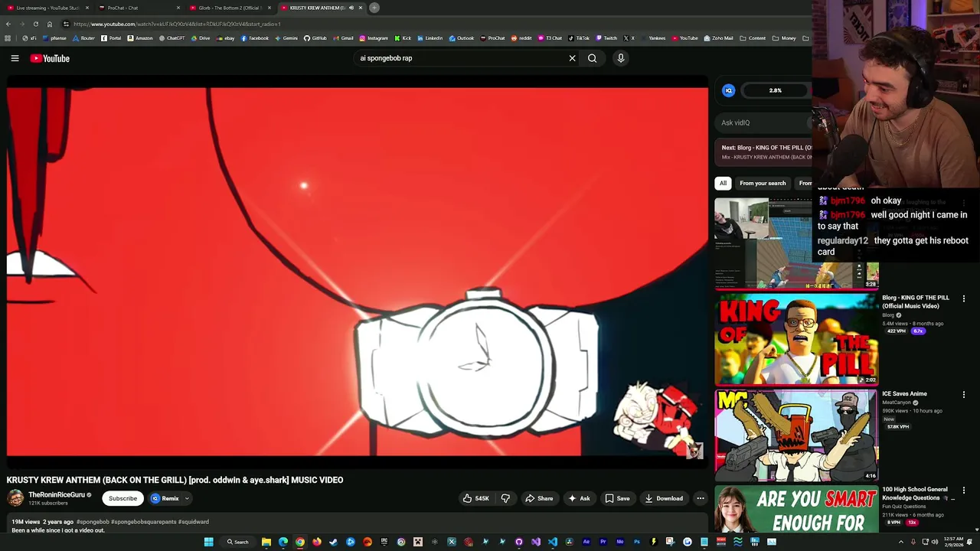980x551 pixels.
Task: Open Are You Smart Enough thumbnail
Action: pyautogui.click(x=796, y=509)
